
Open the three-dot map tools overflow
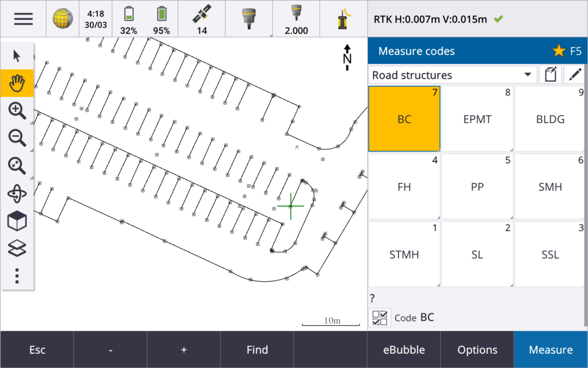17,275
